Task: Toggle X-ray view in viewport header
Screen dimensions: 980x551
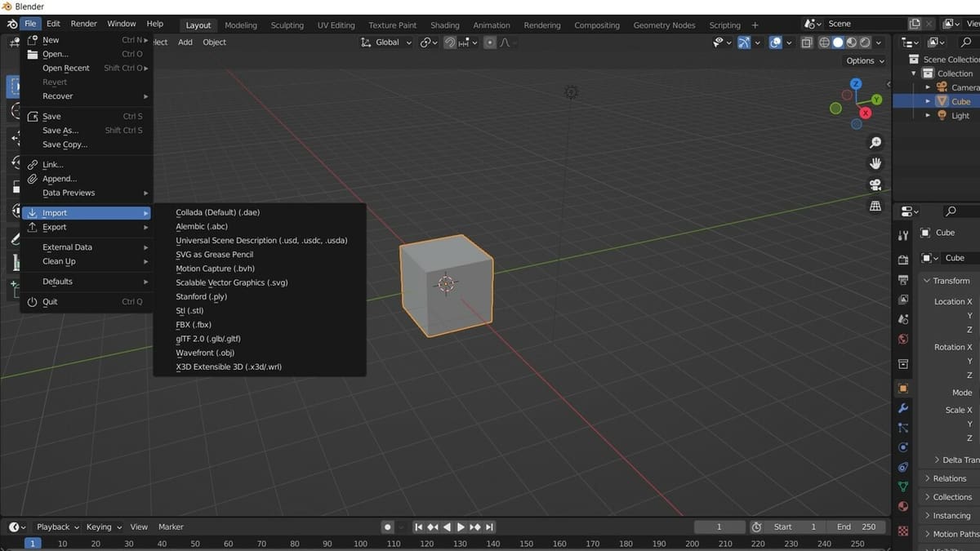Action: click(807, 42)
